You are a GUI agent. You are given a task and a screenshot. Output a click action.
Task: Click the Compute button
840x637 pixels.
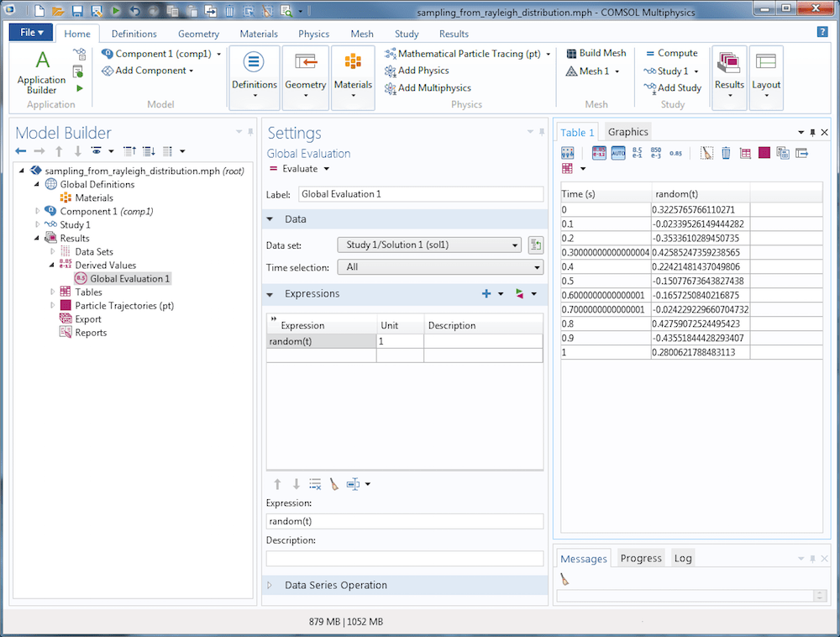coord(672,53)
